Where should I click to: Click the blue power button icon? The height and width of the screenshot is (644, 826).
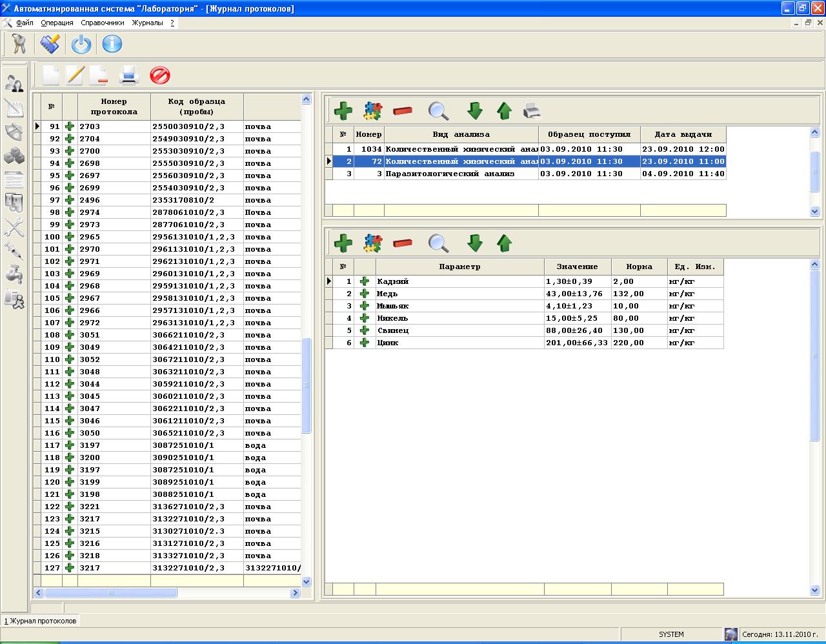point(81,44)
